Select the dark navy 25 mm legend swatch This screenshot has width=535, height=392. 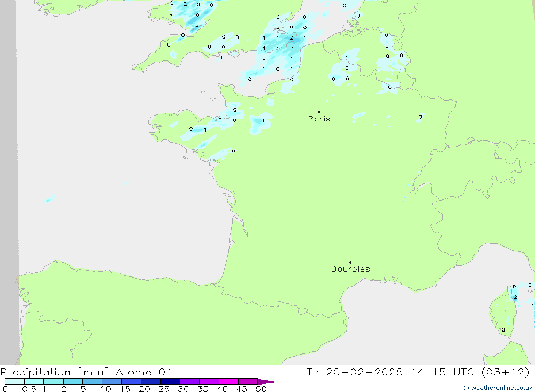click(x=170, y=381)
